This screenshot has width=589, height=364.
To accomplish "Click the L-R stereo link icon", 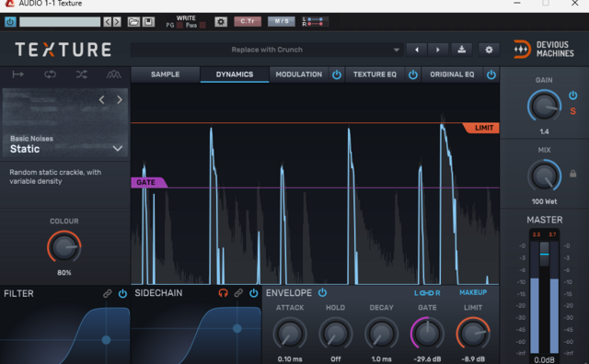I will [427, 293].
